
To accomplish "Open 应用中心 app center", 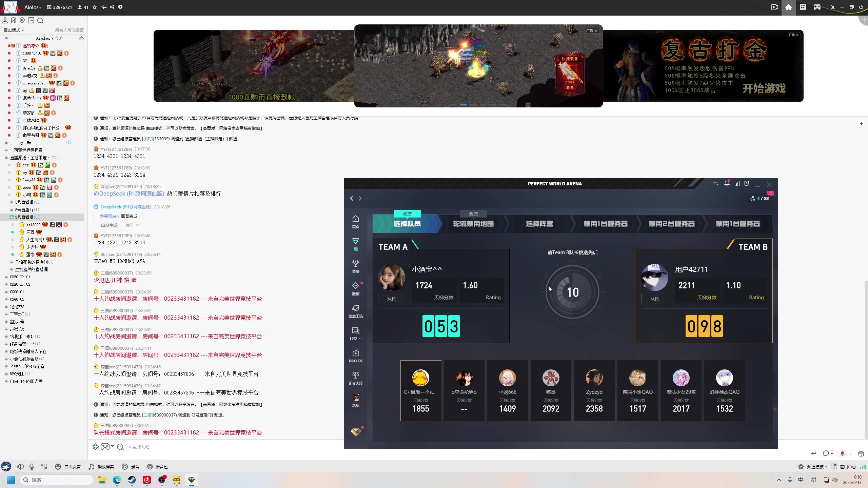I will coord(844,467).
